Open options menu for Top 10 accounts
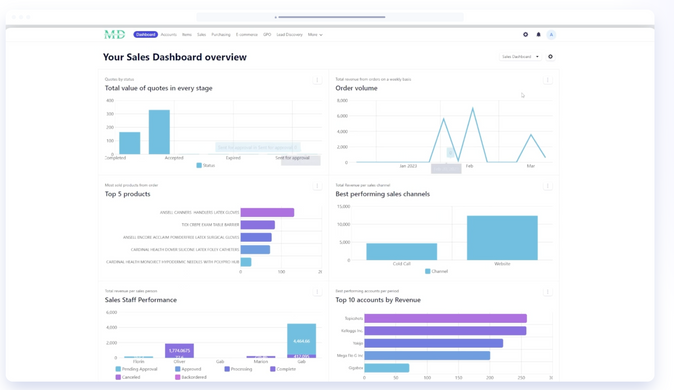 [548, 292]
